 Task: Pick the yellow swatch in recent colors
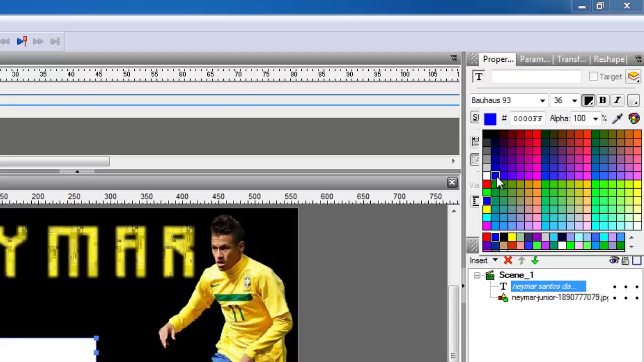[x=512, y=237]
